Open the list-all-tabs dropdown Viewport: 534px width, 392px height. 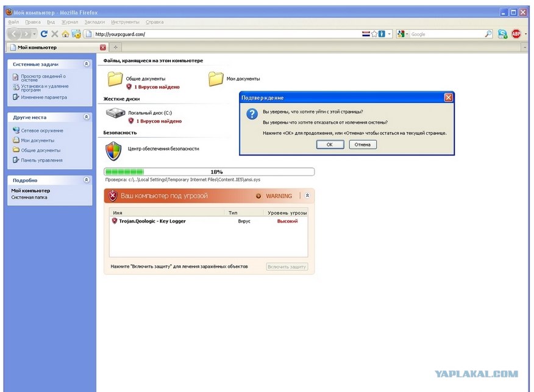[524, 48]
